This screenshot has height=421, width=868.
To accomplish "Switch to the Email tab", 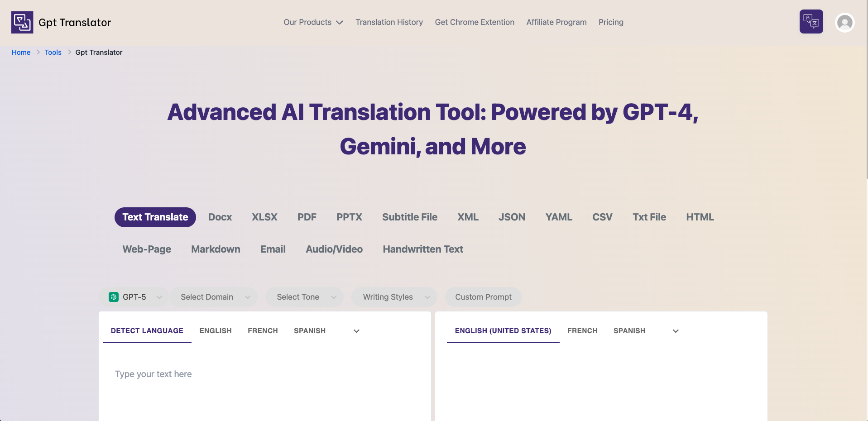I will click(x=273, y=249).
